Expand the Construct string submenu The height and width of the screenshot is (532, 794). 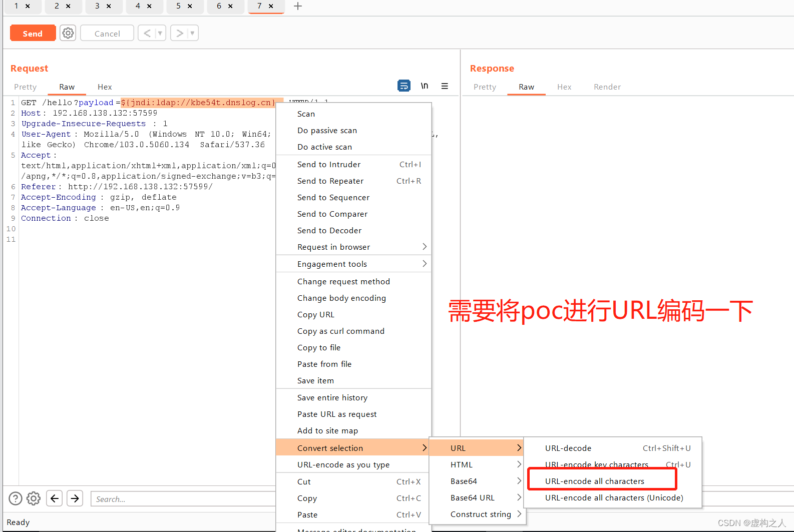coord(477,514)
